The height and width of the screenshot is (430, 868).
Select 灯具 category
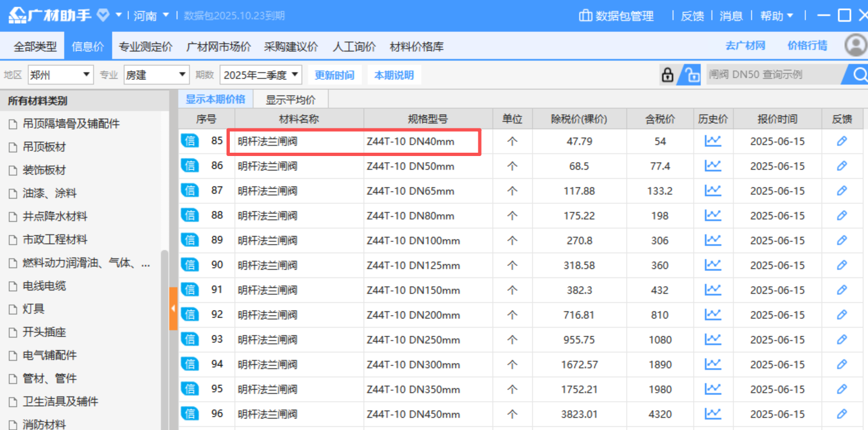click(33, 309)
